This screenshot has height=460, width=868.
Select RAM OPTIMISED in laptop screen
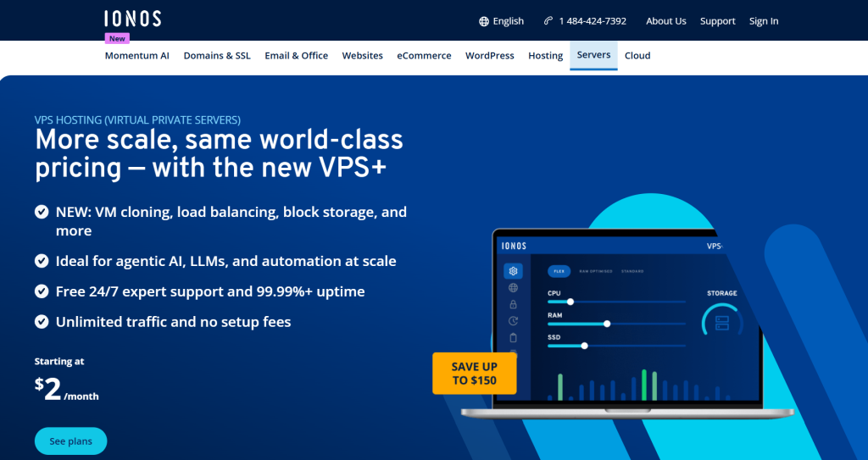coord(596,271)
